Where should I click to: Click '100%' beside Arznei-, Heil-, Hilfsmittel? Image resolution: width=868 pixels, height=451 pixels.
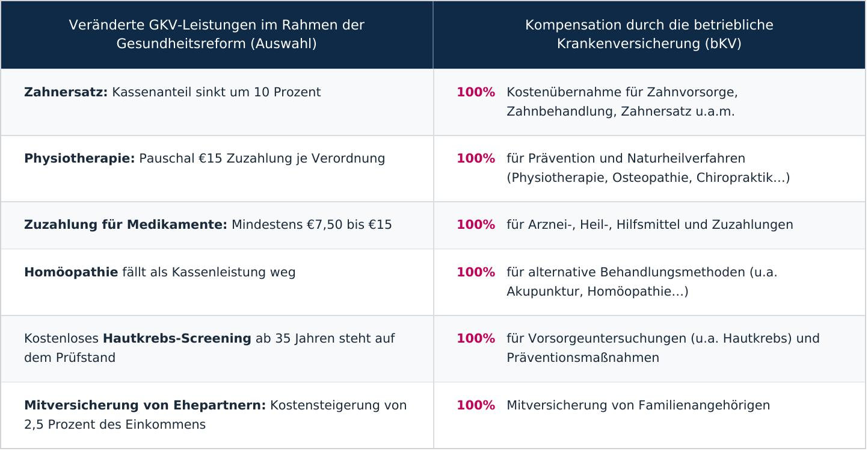[476, 225]
